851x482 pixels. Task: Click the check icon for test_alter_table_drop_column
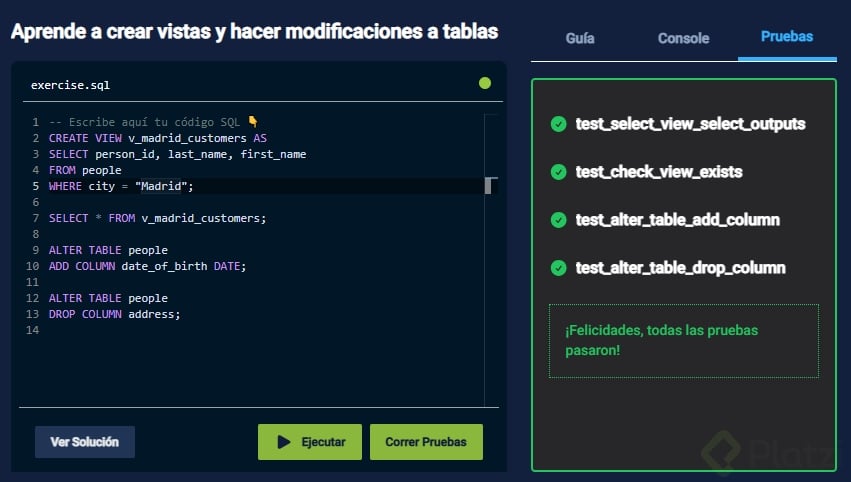coord(558,268)
